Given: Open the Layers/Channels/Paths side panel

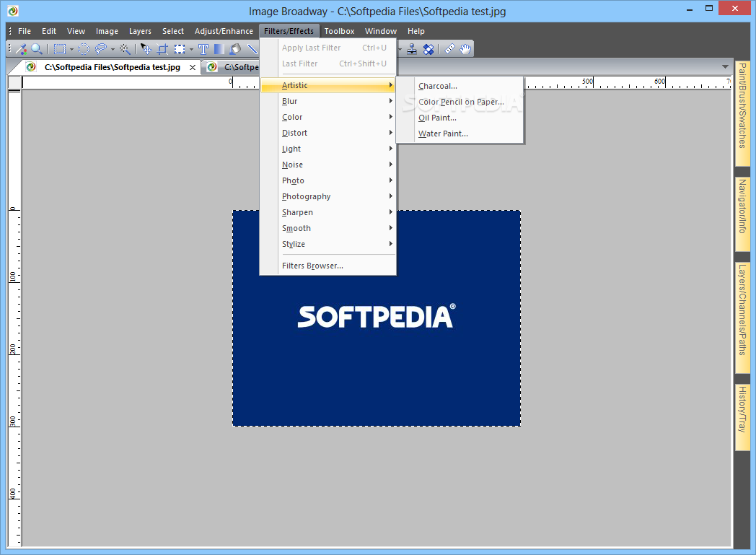Looking at the screenshot, I should click(742, 318).
